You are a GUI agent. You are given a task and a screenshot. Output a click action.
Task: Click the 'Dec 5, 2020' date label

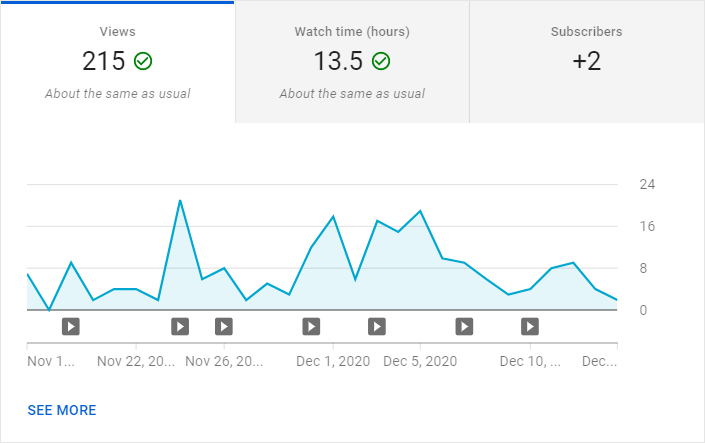[x=420, y=361]
